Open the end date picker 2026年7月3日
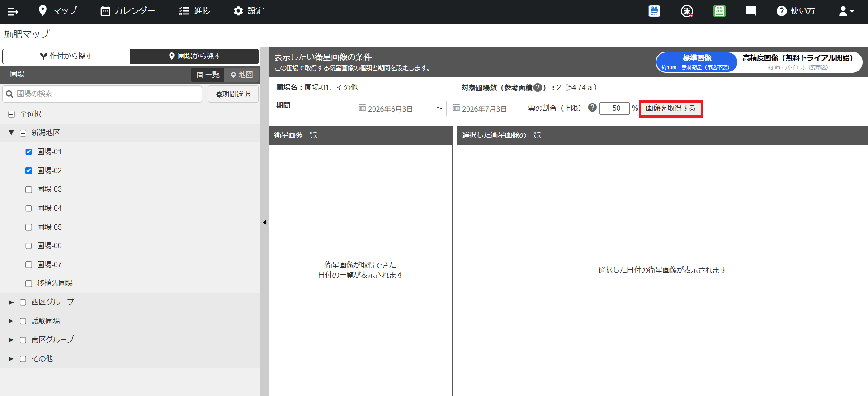Screen dimensions: 868x396 point(486,108)
